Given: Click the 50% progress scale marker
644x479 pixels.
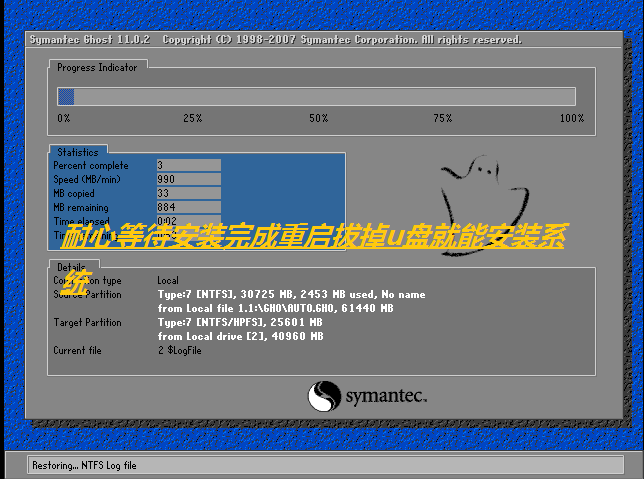Looking at the screenshot, I should (x=318, y=118).
